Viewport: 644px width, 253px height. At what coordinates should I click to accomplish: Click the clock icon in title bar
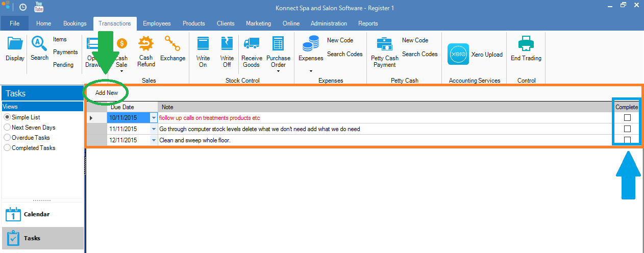click(23, 8)
